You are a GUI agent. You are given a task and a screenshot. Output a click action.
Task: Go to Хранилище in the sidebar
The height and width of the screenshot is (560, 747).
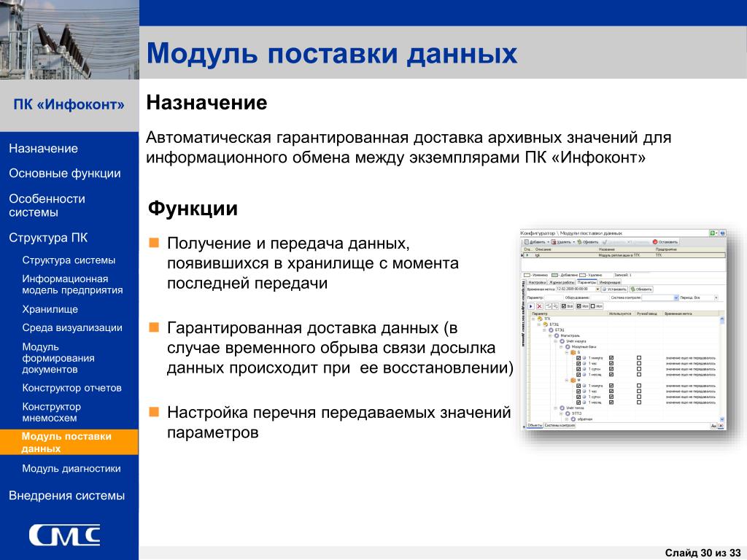pyautogui.click(x=50, y=309)
